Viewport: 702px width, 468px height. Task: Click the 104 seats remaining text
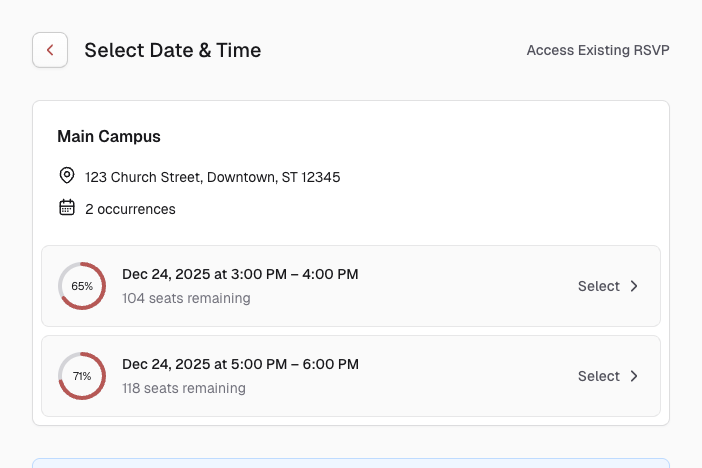coord(186,298)
